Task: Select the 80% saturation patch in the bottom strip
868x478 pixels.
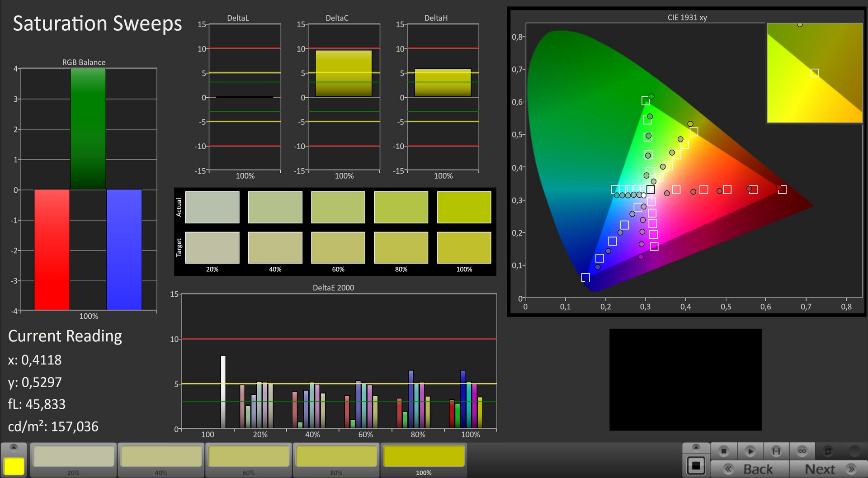Action: [x=336, y=459]
